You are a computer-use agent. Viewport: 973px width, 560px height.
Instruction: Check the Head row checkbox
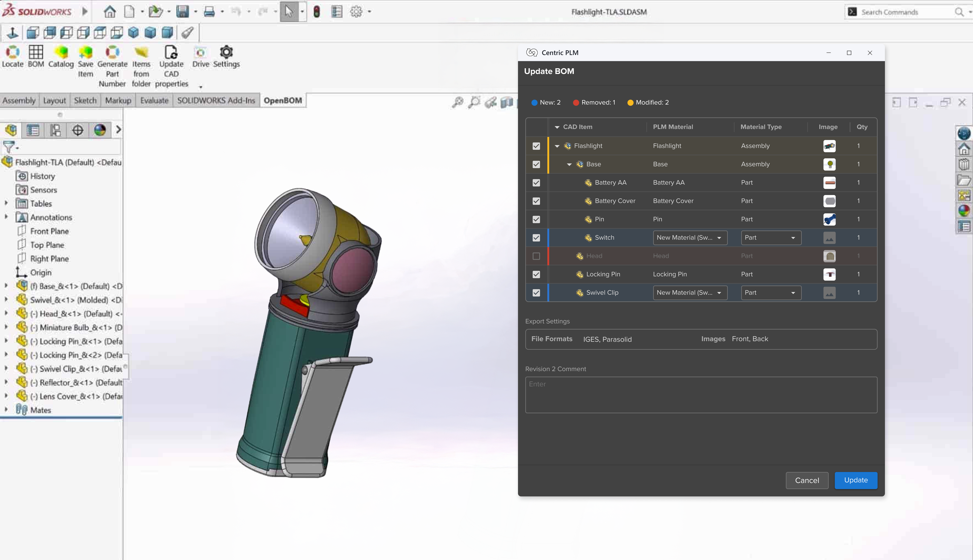(x=536, y=256)
